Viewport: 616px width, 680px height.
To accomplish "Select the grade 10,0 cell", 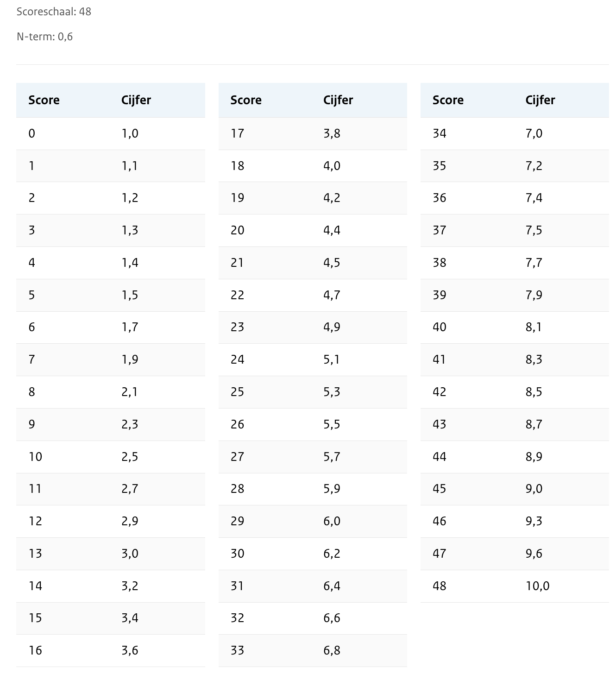I will [x=537, y=586].
